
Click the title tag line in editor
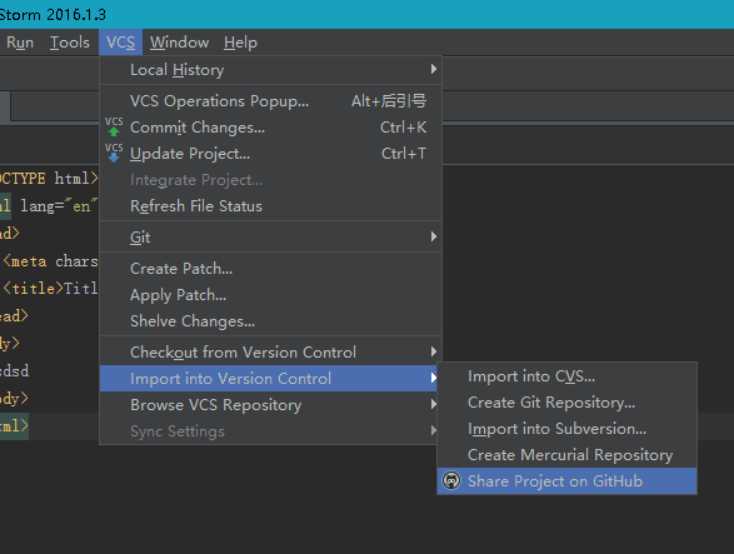(x=50, y=288)
